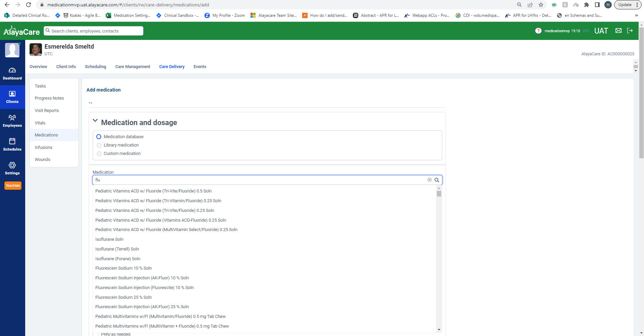The image size is (644, 336).
Task: Select the Medication database radio option
Action: coord(99,137)
